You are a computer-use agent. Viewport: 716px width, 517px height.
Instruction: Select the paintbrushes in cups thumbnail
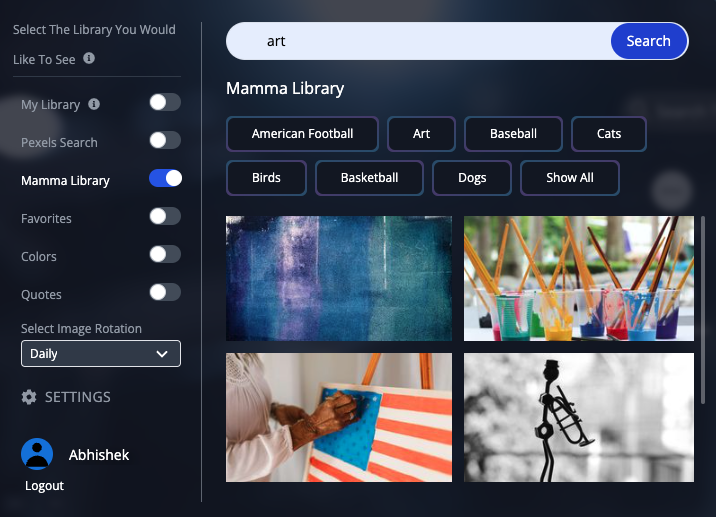[x=579, y=279]
